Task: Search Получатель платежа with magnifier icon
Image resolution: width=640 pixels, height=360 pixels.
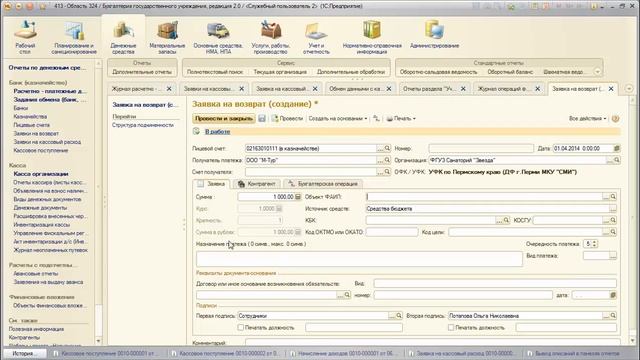Action: pyautogui.click(x=387, y=160)
